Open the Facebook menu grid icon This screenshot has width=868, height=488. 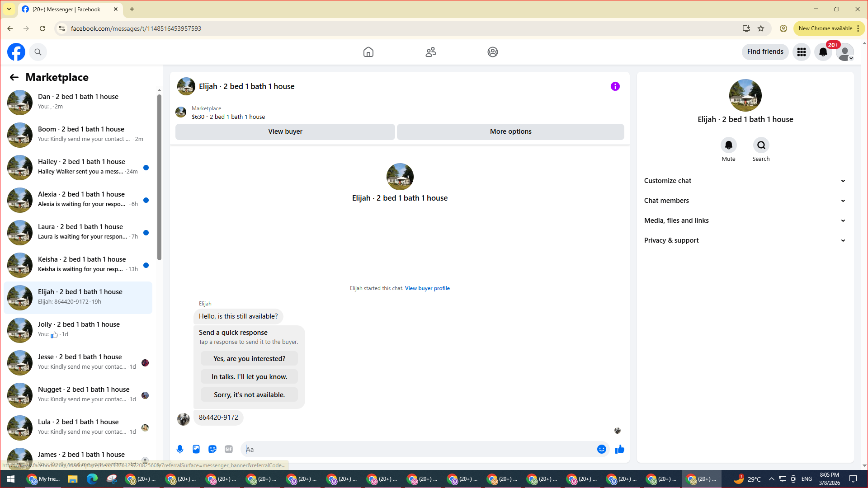pos(801,52)
